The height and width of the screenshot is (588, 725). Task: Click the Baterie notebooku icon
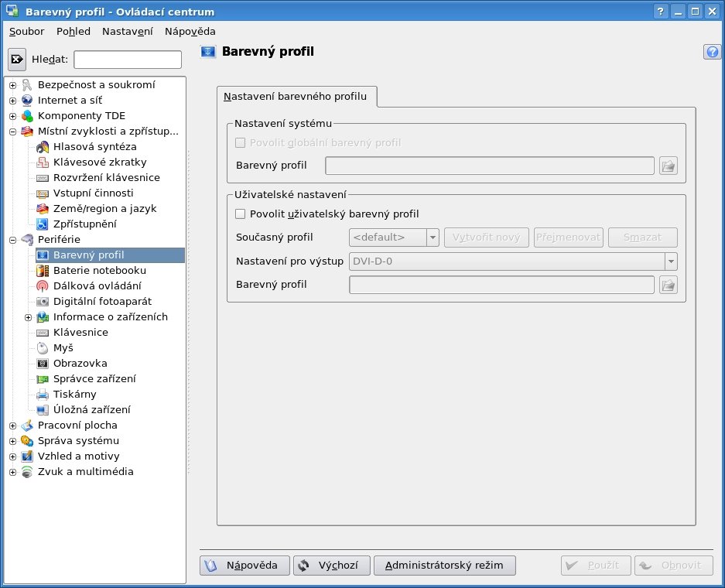pos(43,271)
